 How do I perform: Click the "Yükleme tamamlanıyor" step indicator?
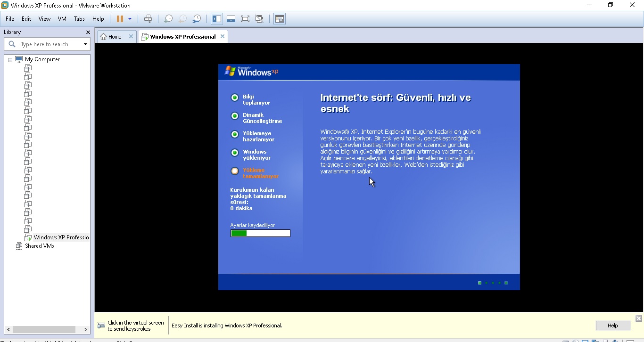235,171
